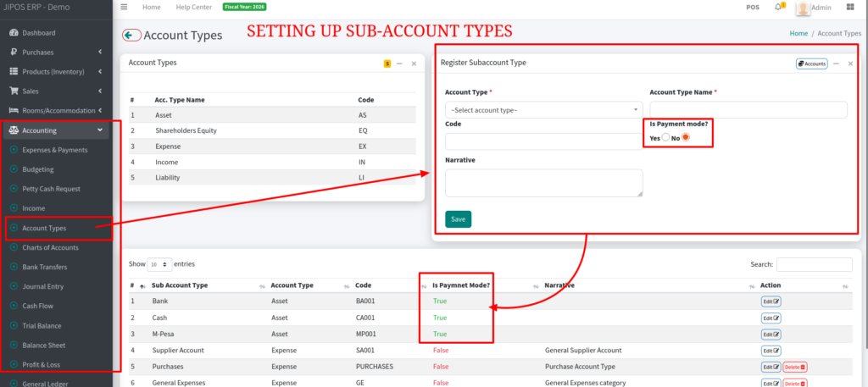This screenshot has height=387, width=868.
Task: Click Edit for the M-Pesa row
Action: pyautogui.click(x=771, y=334)
